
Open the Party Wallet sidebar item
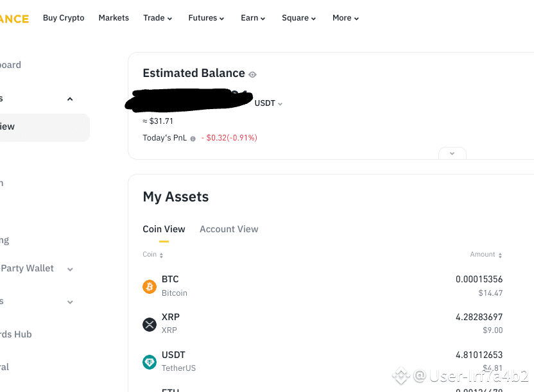pos(27,268)
